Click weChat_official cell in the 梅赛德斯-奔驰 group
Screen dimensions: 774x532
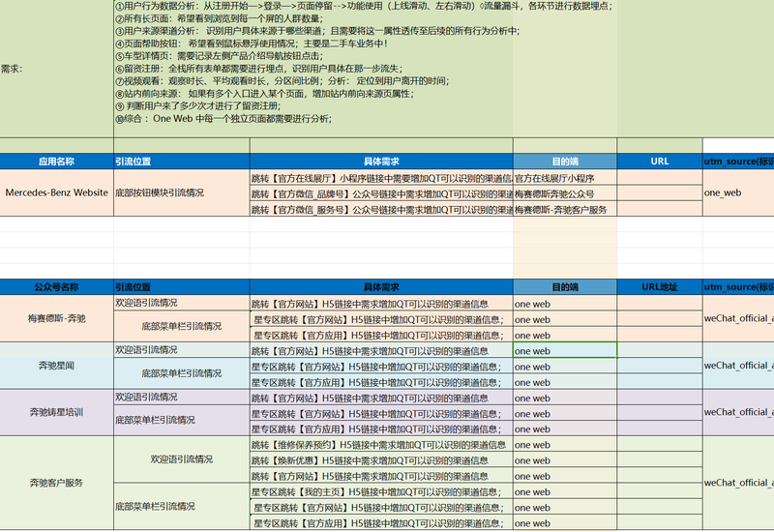738,318
